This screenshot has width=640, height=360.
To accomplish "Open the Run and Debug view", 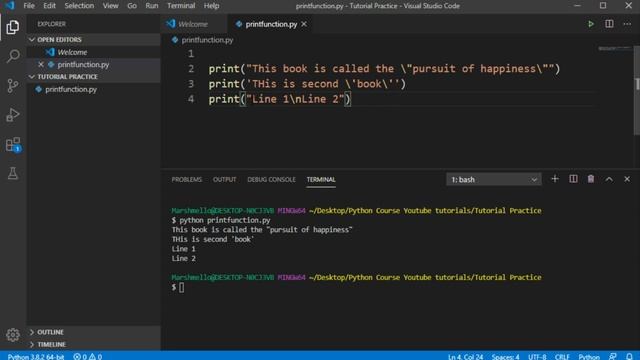I will [13, 115].
